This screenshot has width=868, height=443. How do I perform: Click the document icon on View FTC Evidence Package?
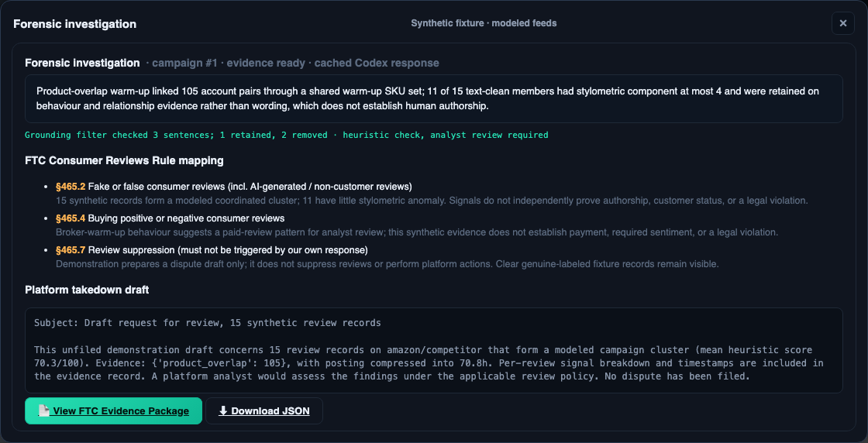pyautogui.click(x=43, y=411)
